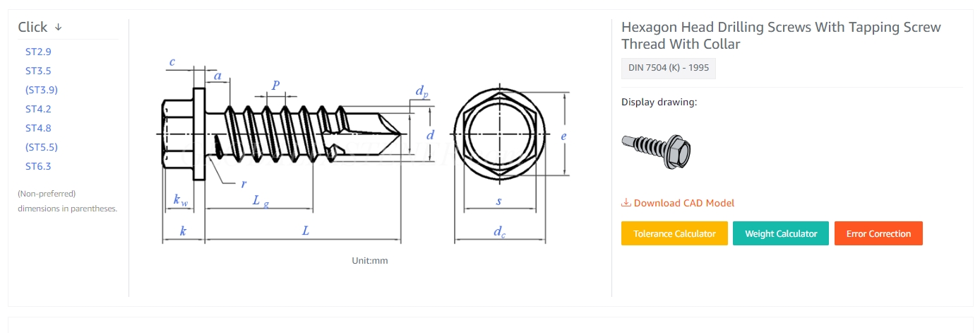
Task: Click the "s" width dimension on hexagon view
Action: tap(498, 201)
